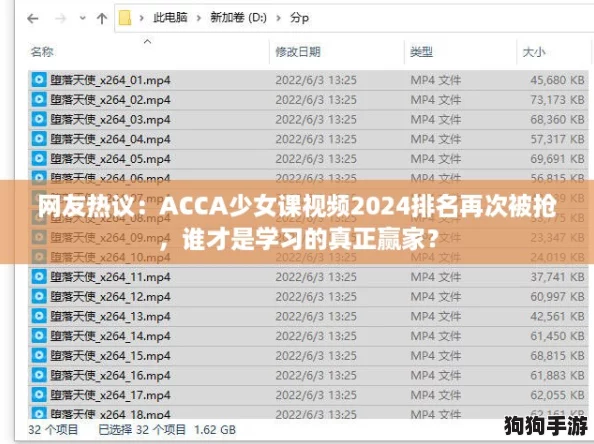
Task: Click MP4 文件 type of 堕落天使_x264_15.mp4
Action: pos(436,356)
